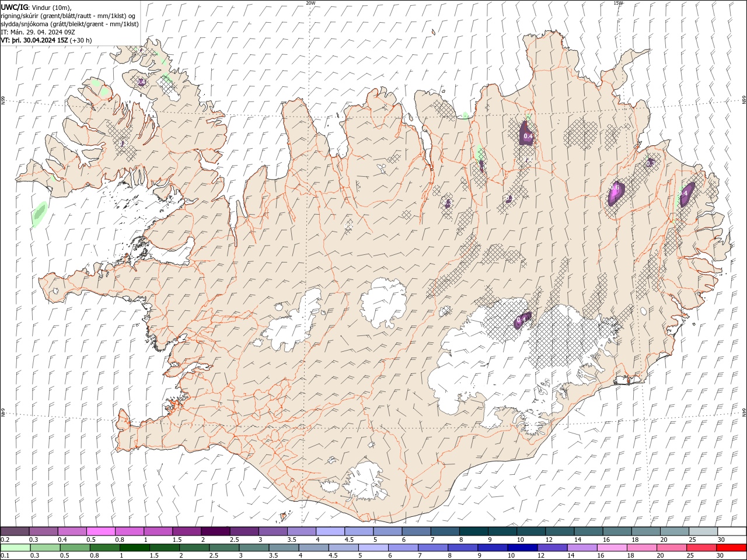Click the IT: Mán. 29. 04. 2024 09Z line
747x560 pixels.
point(38,32)
